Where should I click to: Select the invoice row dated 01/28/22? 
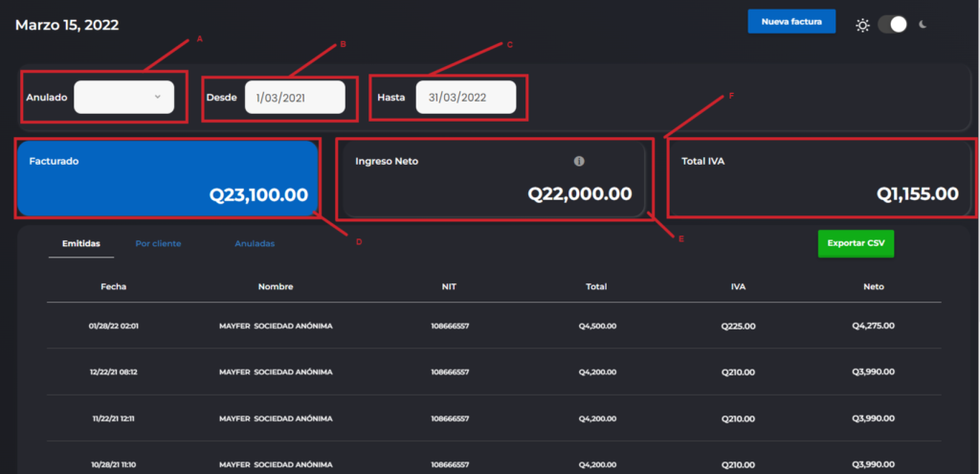(493, 326)
